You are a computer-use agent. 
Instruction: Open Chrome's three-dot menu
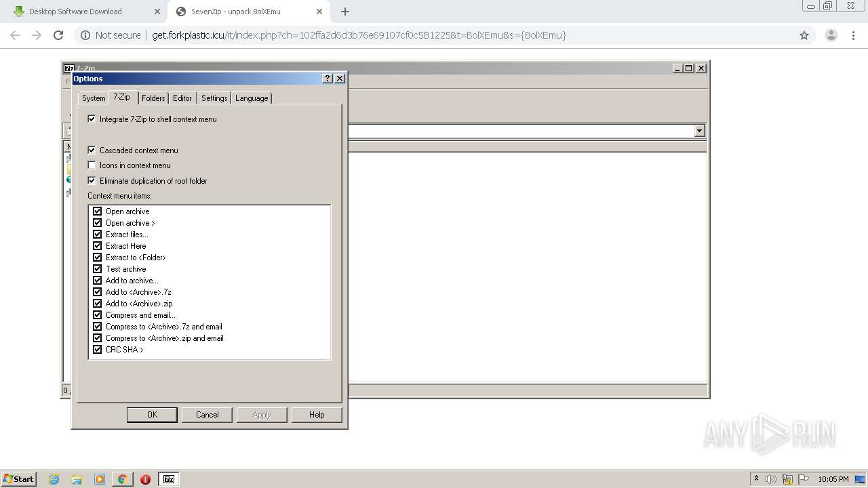[x=853, y=35]
